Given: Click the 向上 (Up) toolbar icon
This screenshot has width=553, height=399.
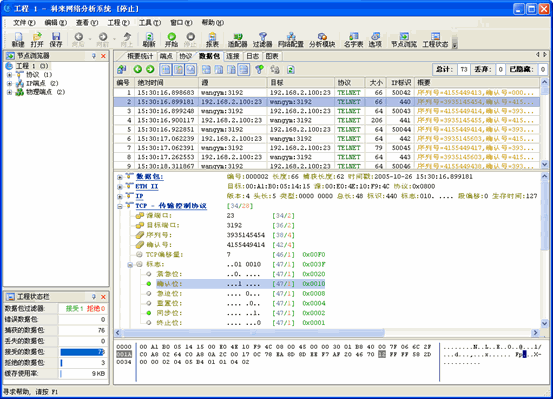Looking at the screenshot, I should point(127,40).
